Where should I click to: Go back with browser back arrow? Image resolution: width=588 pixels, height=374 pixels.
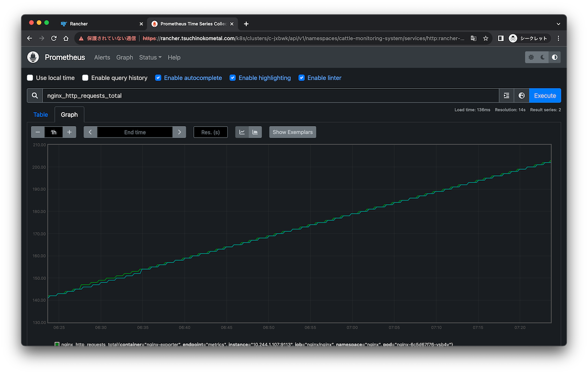(30, 38)
